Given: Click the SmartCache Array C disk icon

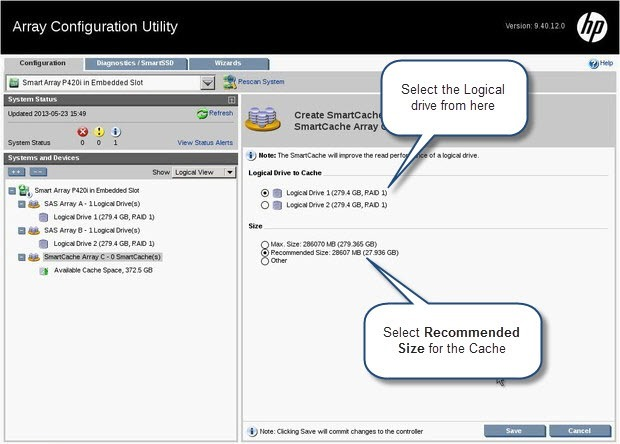Looking at the screenshot, I should [x=34, y=257].
